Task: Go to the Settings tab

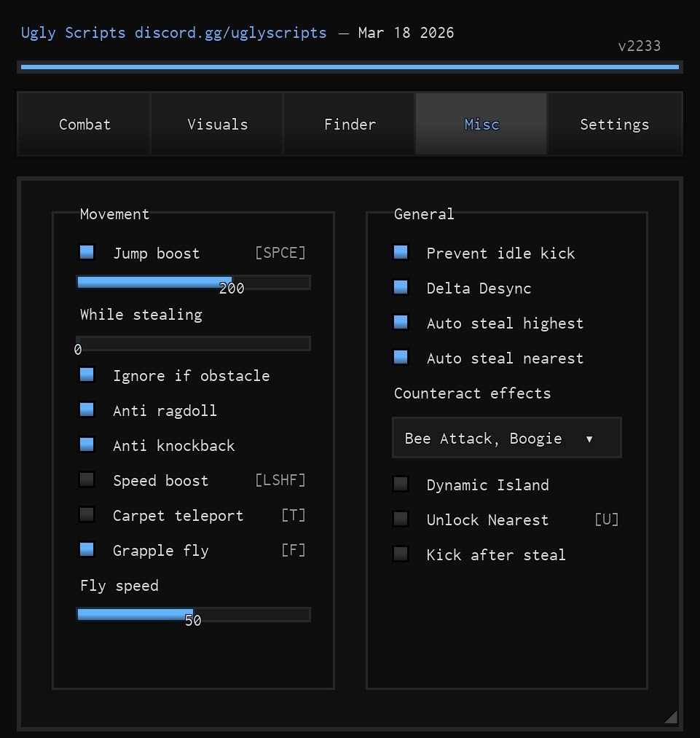Action: click(614, 125)
